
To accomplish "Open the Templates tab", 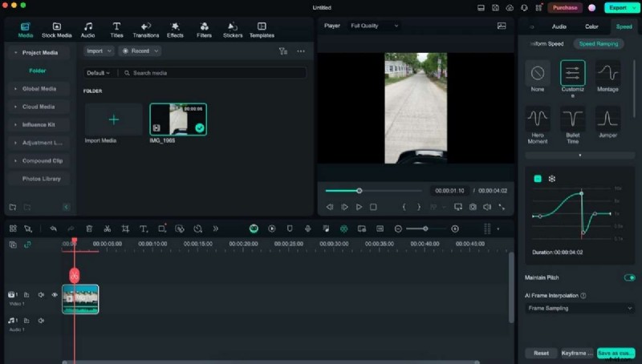I will pyautogui.click(x=262, y=30).
